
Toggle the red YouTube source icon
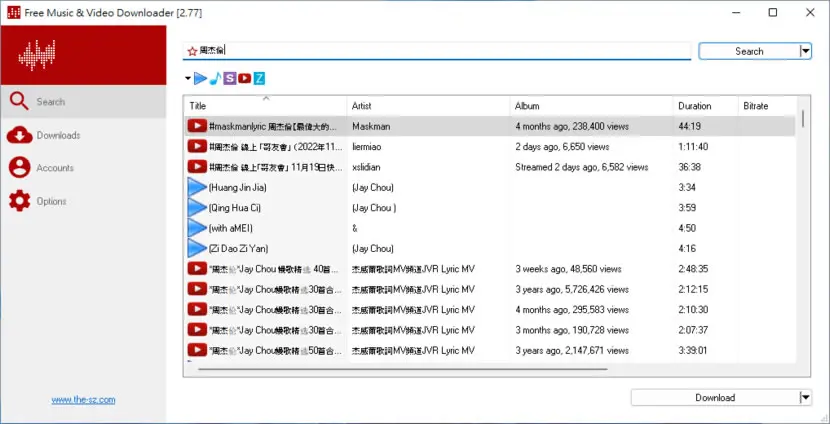tap(244, 79)
